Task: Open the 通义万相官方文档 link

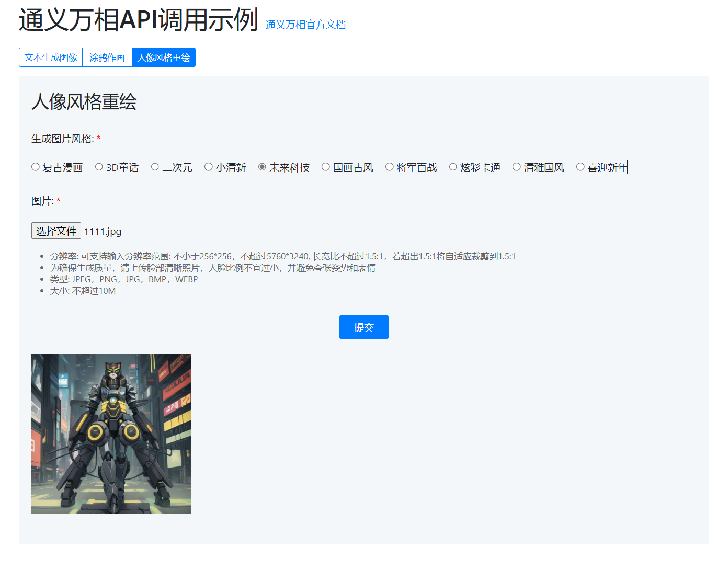Action: 305,25
